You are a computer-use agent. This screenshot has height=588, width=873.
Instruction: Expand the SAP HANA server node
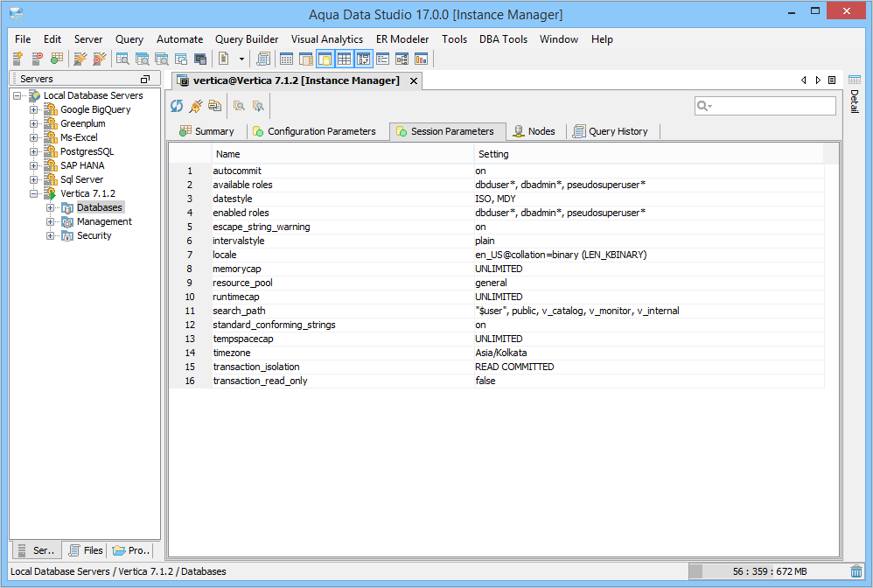34,165
